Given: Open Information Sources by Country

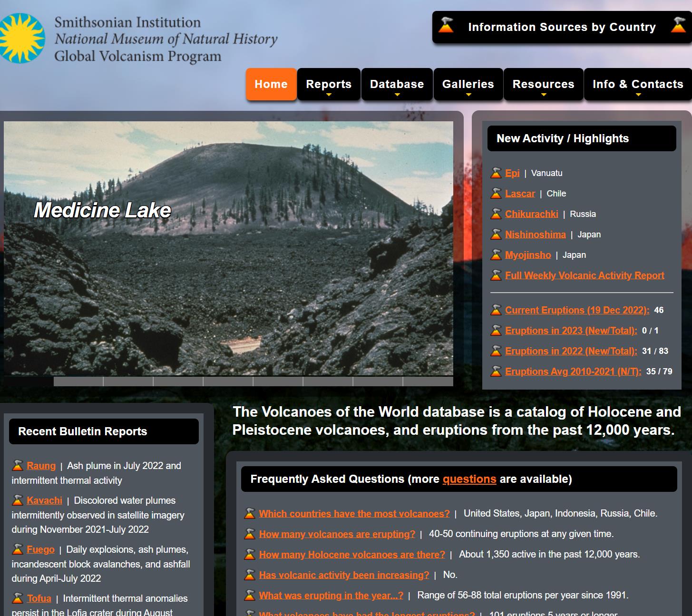Looking at the screenshot, I should [562, 27].
